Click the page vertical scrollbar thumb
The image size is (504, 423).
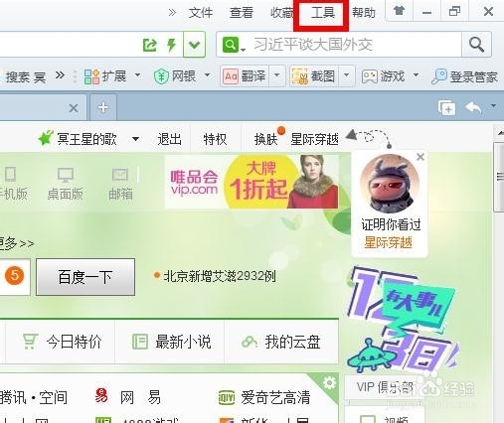499,177
